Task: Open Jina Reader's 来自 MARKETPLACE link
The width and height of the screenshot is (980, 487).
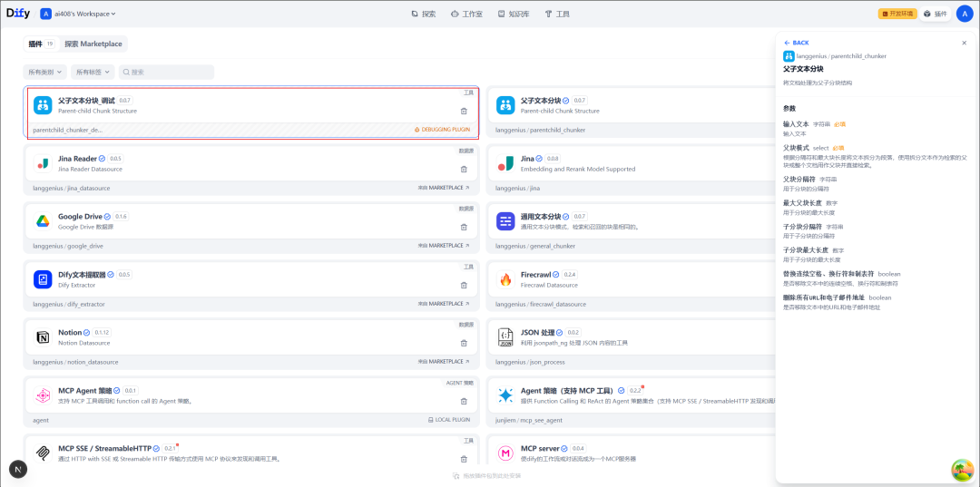Action: (444, 188)
